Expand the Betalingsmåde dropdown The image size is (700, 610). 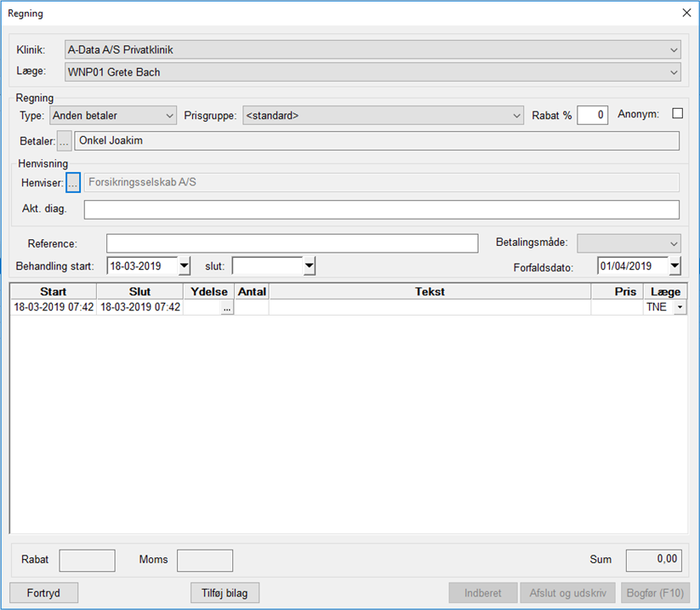coord(629,243)
